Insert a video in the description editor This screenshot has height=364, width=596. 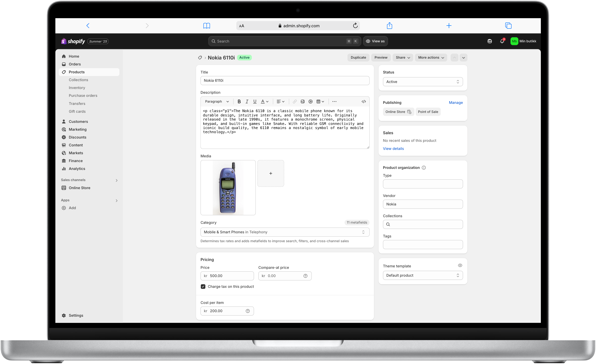click(310, 101)
